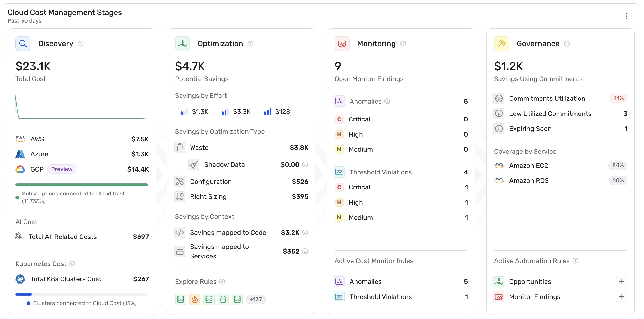Click the Configuration tools icon

[x=180, y=182]
